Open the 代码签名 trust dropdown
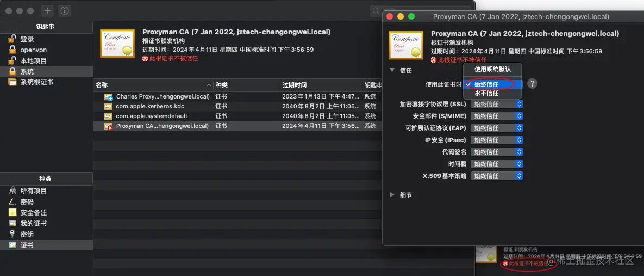 [497, 152]
